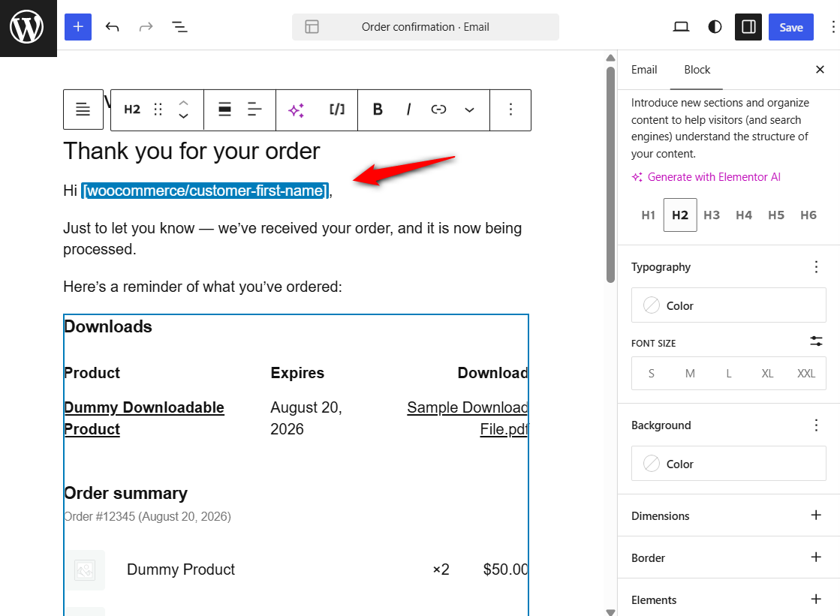The image size is (840, 616).
Task: Switch to the Email tab
Action: [643, 70]
